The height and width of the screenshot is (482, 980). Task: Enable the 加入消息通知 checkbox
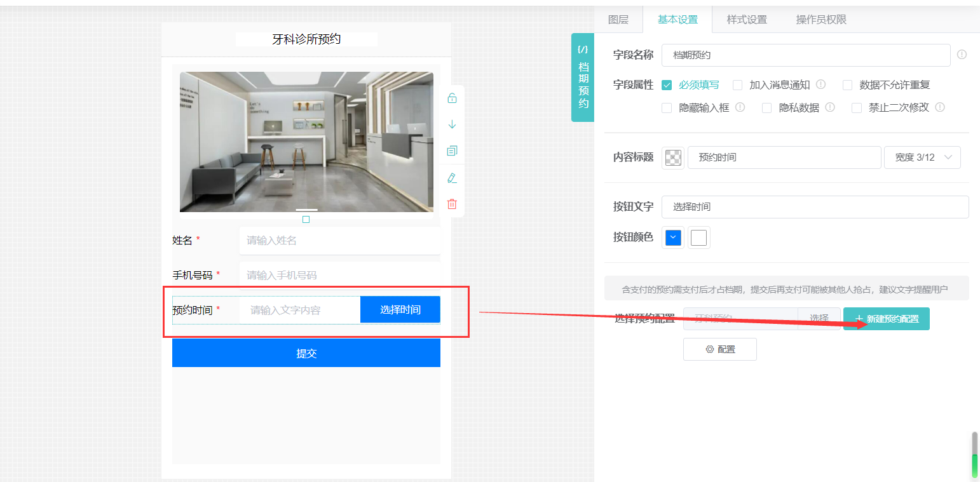(x=737, y=85)
